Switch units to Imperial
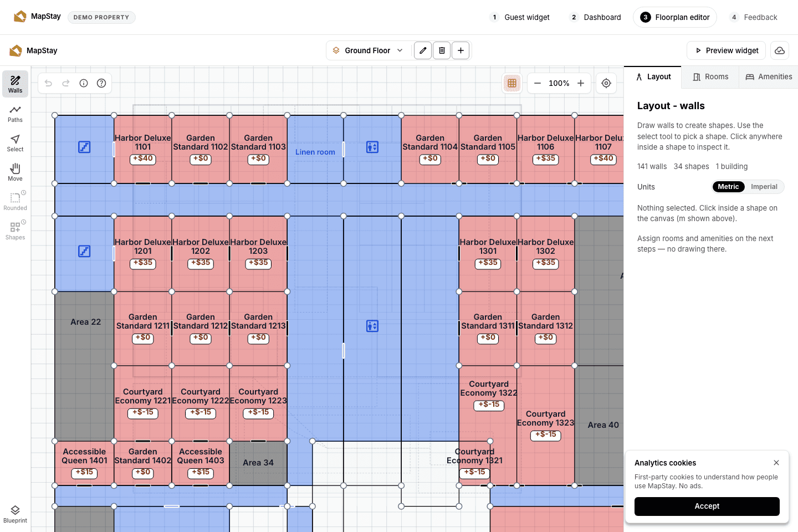 tap(764, 187)
